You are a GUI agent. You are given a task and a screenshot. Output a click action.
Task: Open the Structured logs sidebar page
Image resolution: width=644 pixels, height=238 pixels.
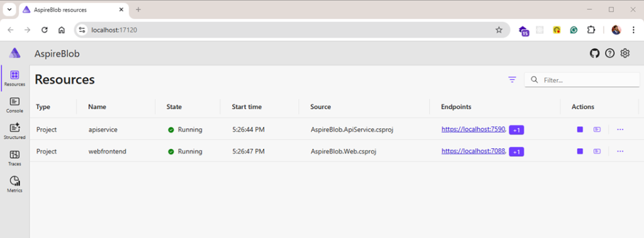15,131
